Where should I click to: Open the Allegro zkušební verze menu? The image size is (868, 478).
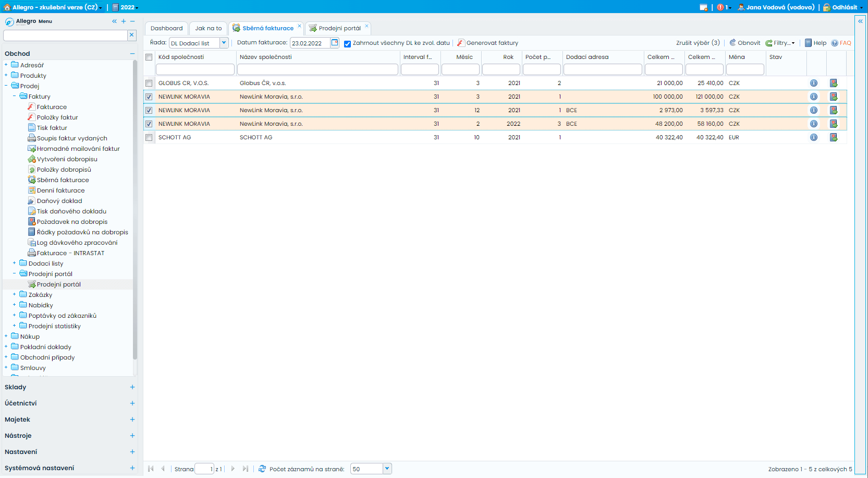tap(53, 7)
